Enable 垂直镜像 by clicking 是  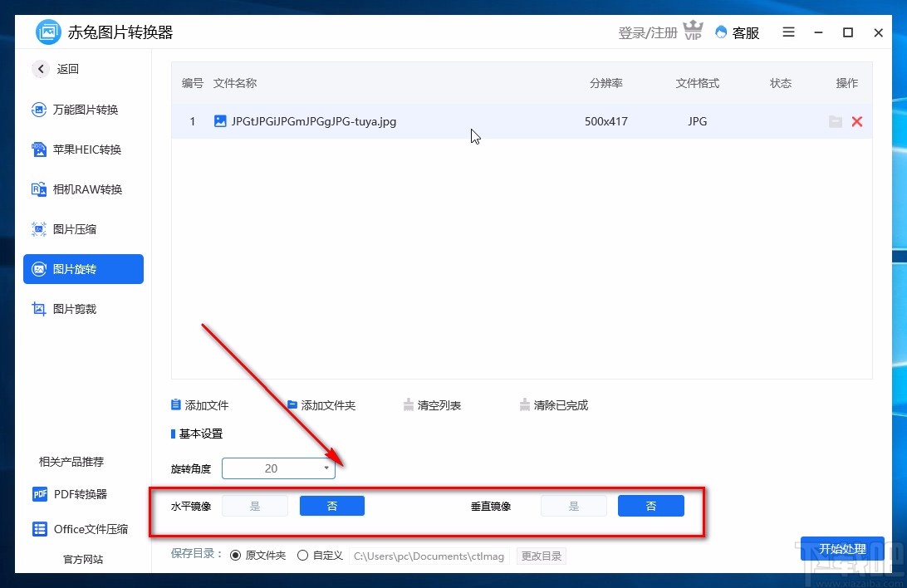click(x=574, y=506)
